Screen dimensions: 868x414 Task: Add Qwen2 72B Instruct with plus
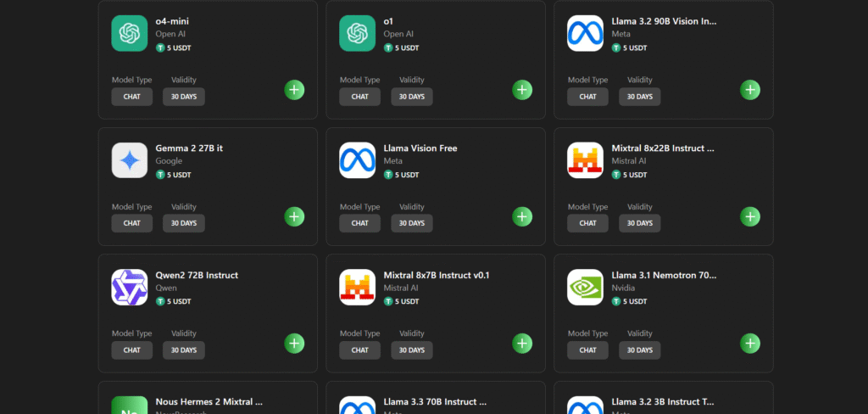tap(294, 344)
